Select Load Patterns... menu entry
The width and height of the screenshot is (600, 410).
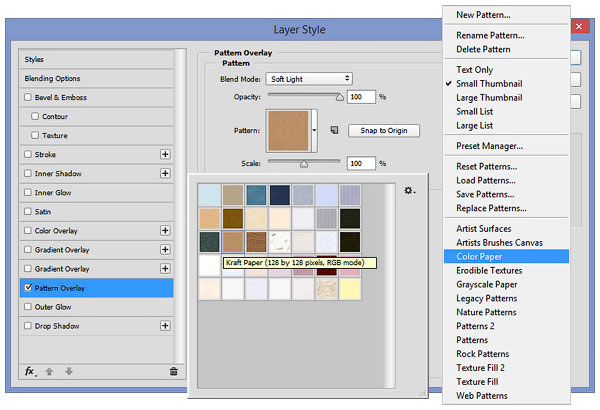(x=485, y=180)
